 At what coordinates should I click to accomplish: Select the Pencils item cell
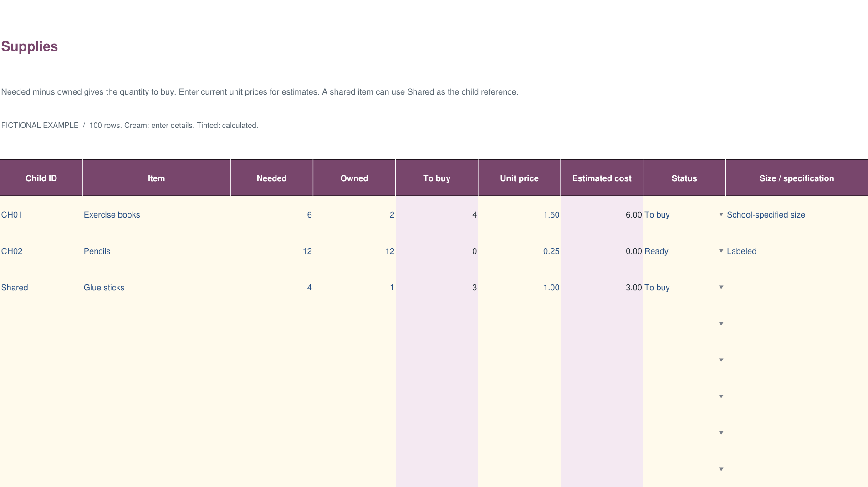pos(156,251)
